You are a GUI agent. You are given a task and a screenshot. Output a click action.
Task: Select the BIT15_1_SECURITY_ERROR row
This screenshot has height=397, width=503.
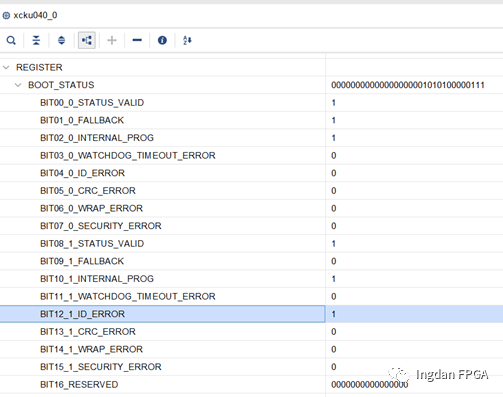pyautogui.click(x=251, y=367)
